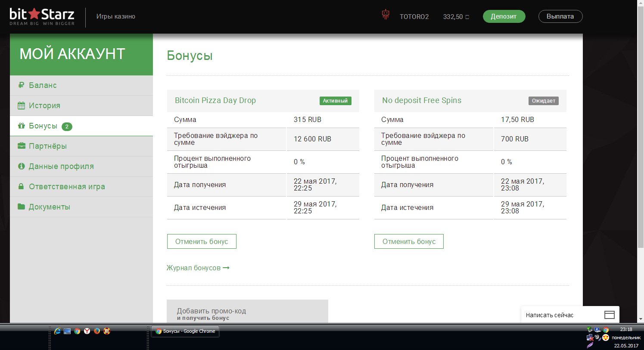This screenshot has height=350, width=644.
Task: Click the 315 RUB amount value
Action: pyautogui.click(x=308, y=120)
